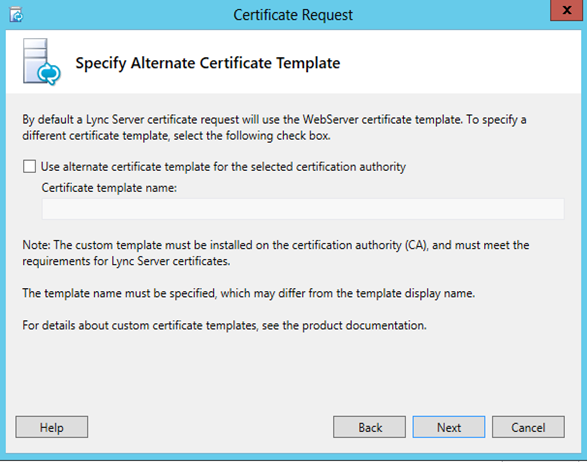
Task: Click the server certificate wizard header icon
Action: point(41,62)
